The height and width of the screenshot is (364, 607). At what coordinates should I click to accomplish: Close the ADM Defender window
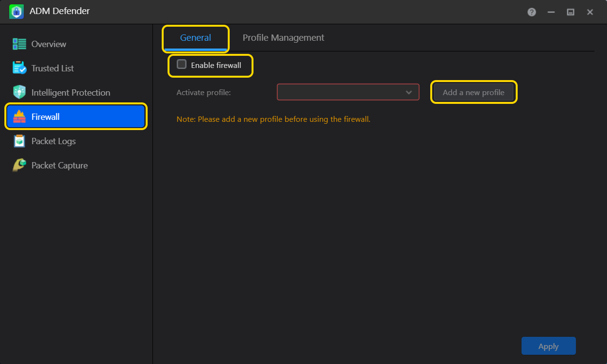(590, 12)
